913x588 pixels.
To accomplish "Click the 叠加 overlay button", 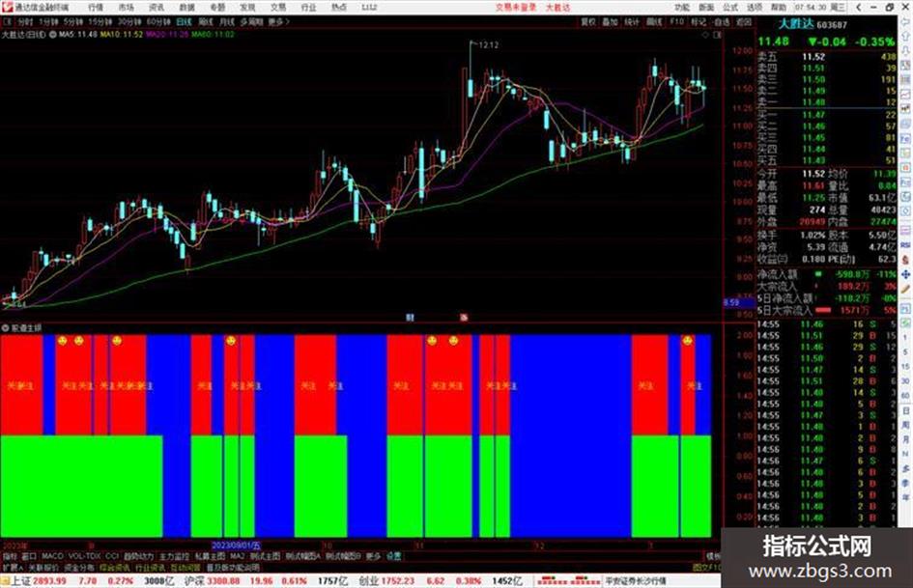I will tap(610, 21).
